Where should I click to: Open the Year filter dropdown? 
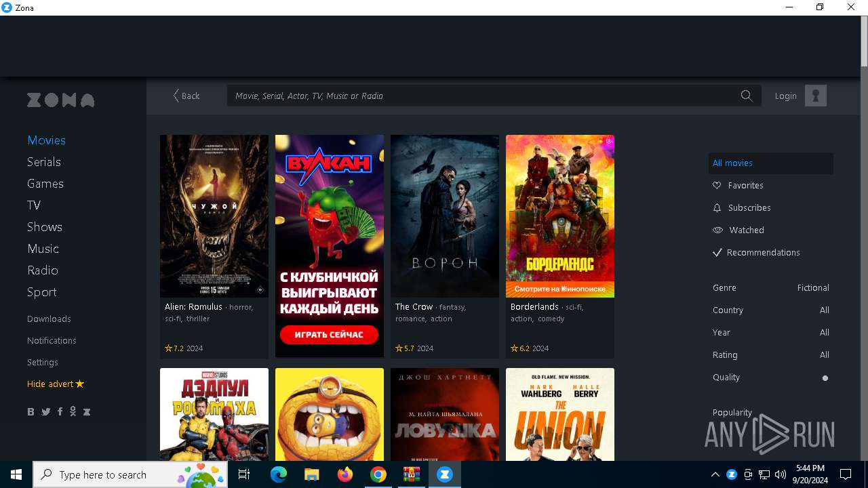pos(771,332)
